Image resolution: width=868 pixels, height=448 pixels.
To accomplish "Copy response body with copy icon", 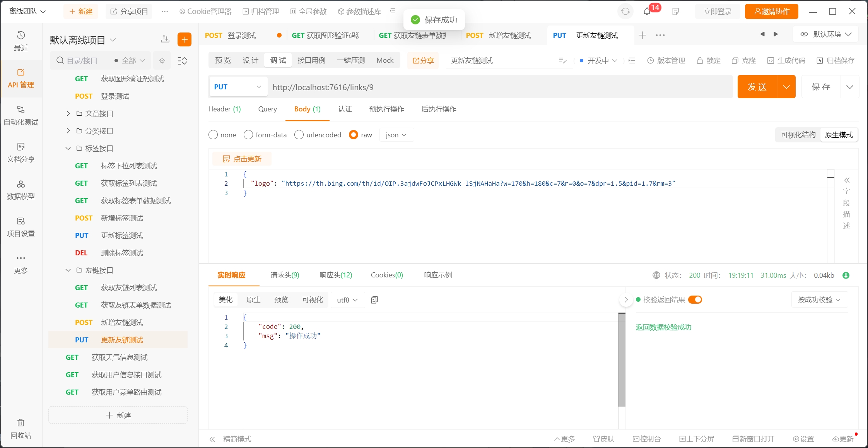I will pyautogui.click(x=374, y=300).
